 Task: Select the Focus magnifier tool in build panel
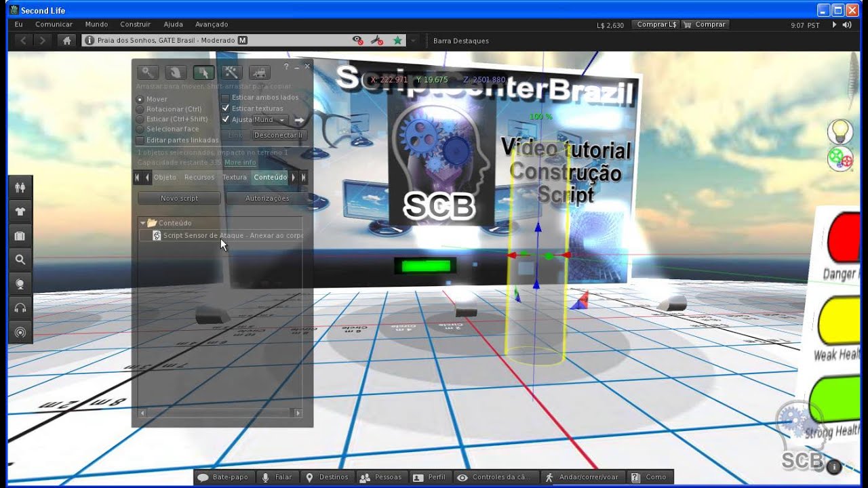(x=148, y=73)
